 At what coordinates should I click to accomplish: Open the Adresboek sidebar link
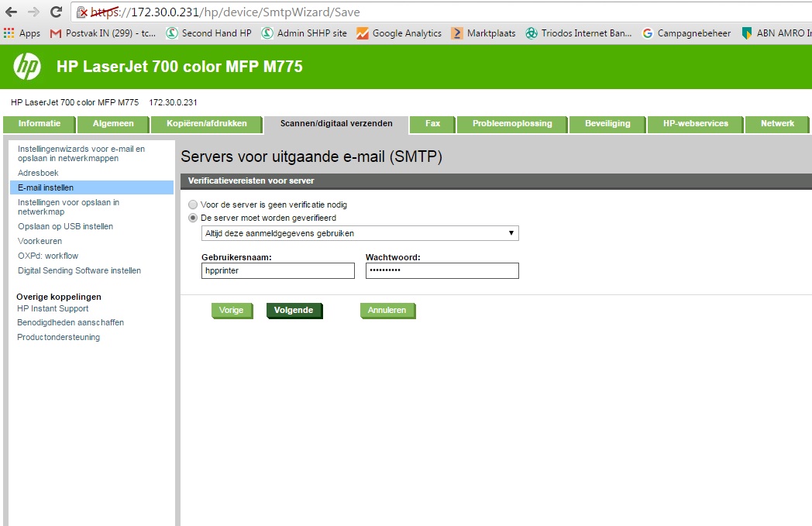click(x=38, y=173)
